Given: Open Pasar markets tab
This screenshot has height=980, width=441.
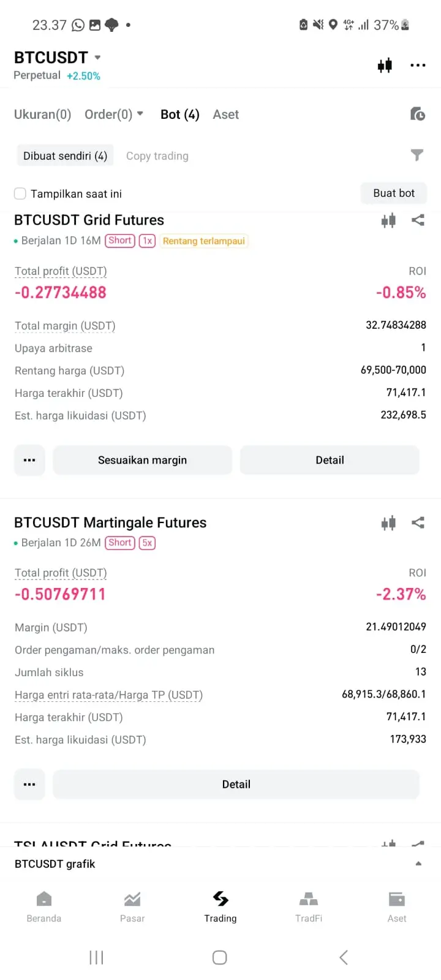Looking at the screenshot, I should point(132,906).
